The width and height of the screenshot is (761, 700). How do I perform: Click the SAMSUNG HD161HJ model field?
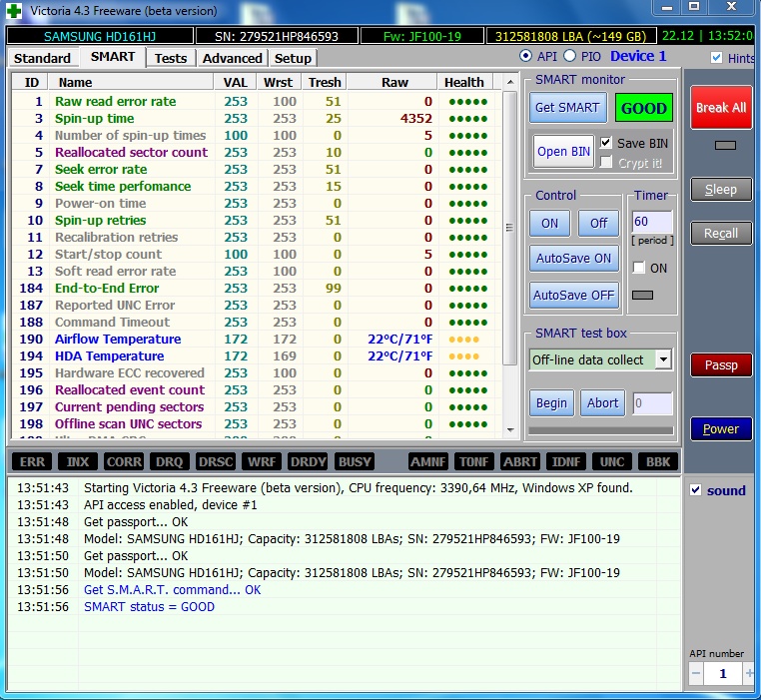[100, 36]
